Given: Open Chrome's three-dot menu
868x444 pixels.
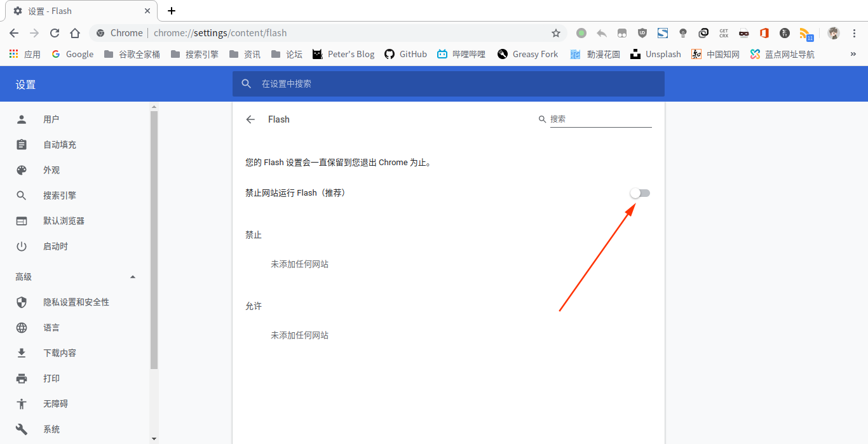Looking at the screenshot, I should pyautogui.click(x=854, y=33).
